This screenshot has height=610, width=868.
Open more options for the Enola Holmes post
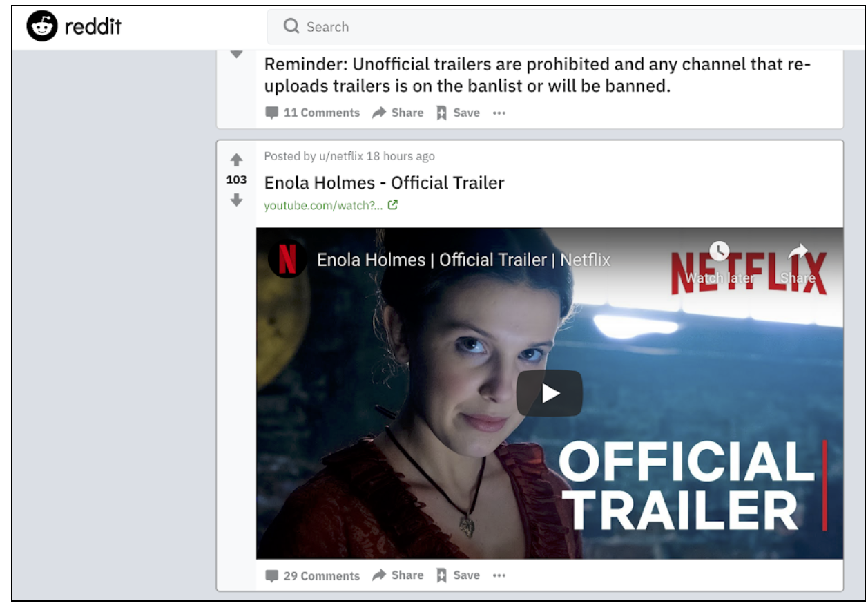(x=499, y=575)
